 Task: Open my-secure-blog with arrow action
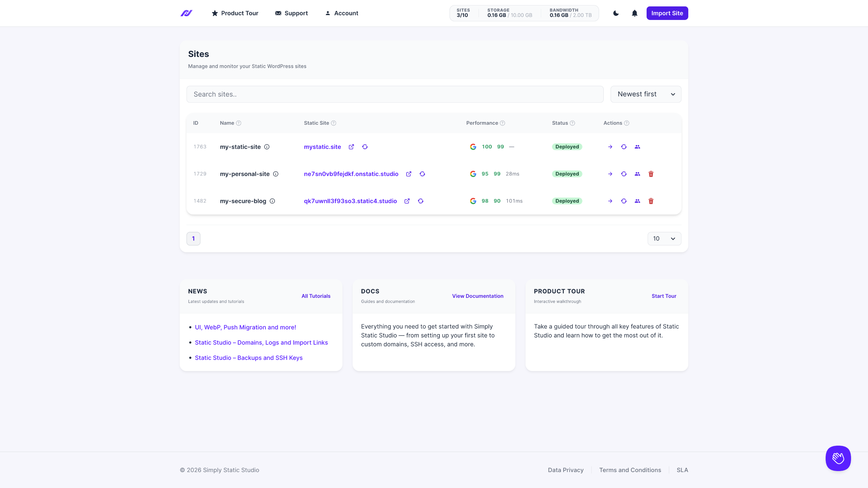[x=610, y=201]
